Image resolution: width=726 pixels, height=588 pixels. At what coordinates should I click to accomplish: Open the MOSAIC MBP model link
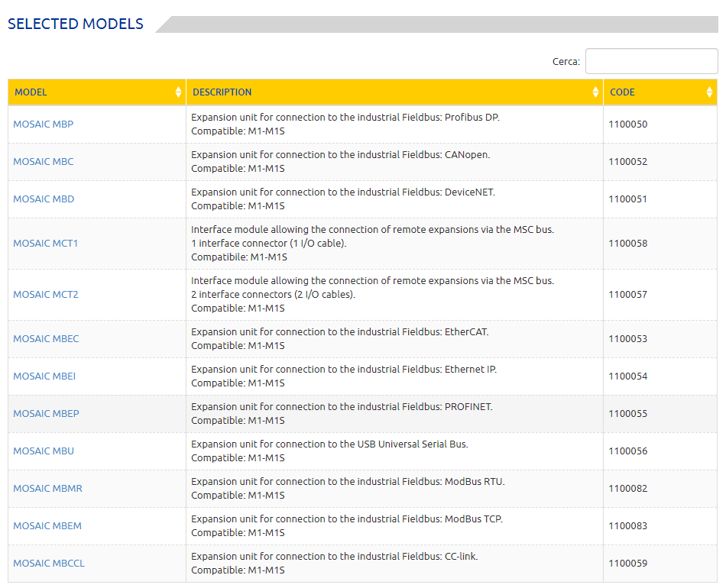(44, 124)
